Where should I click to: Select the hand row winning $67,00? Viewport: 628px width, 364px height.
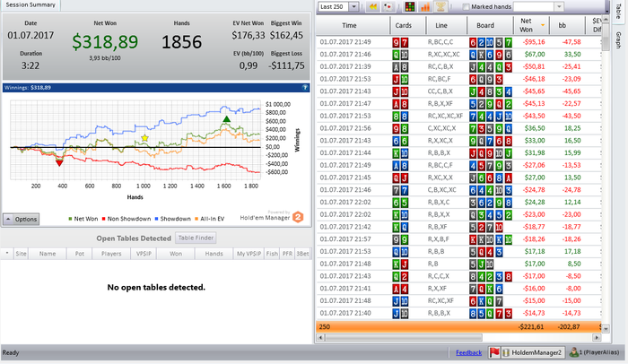458,54
